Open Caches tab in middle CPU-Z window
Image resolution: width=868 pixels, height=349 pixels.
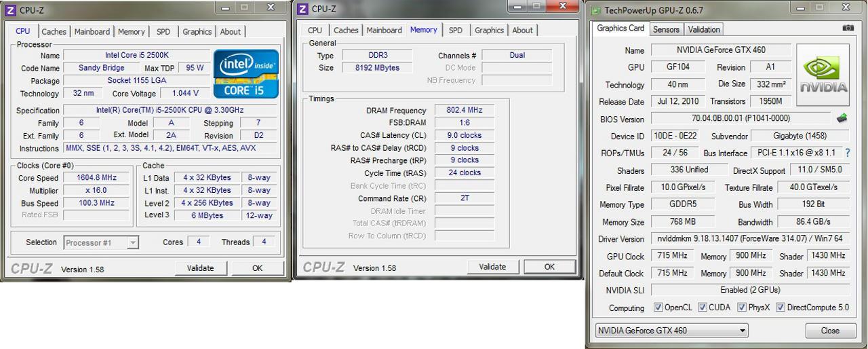347,30
